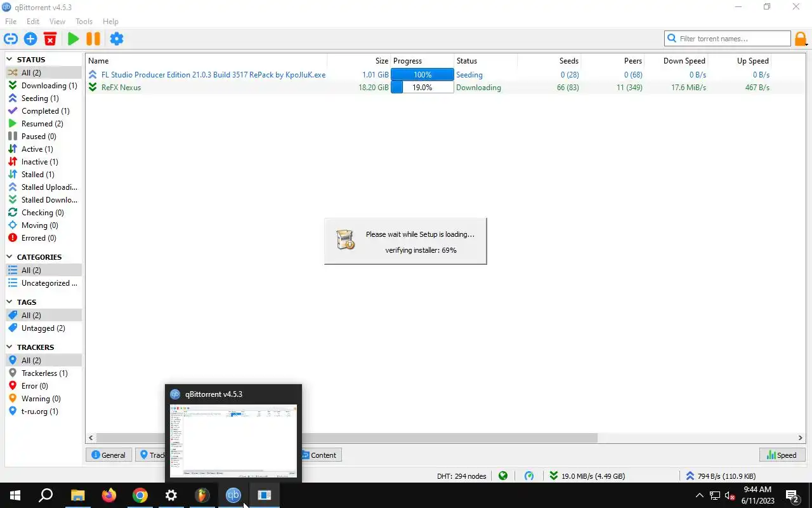Screen dimensions: 812x508
Task: Select the ReFX Nexus torrent row
Action: point(445,88)
